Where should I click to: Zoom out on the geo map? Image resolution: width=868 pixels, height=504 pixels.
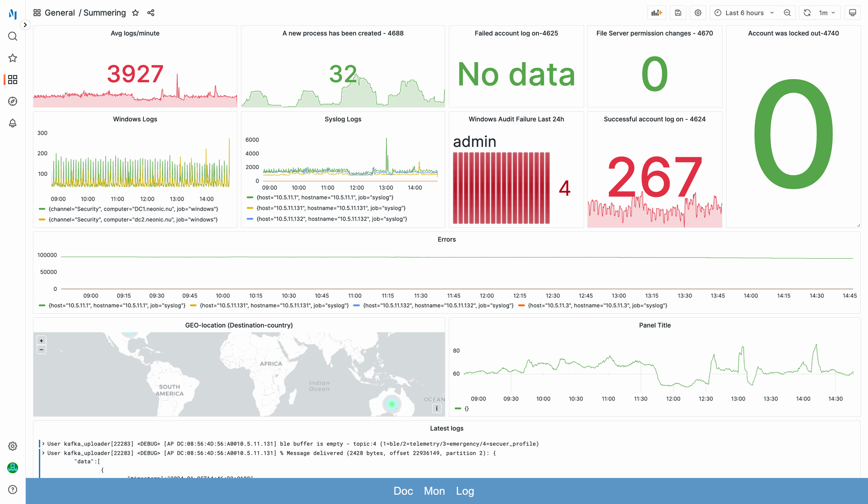pyautogui.click(x=41, y=350)
